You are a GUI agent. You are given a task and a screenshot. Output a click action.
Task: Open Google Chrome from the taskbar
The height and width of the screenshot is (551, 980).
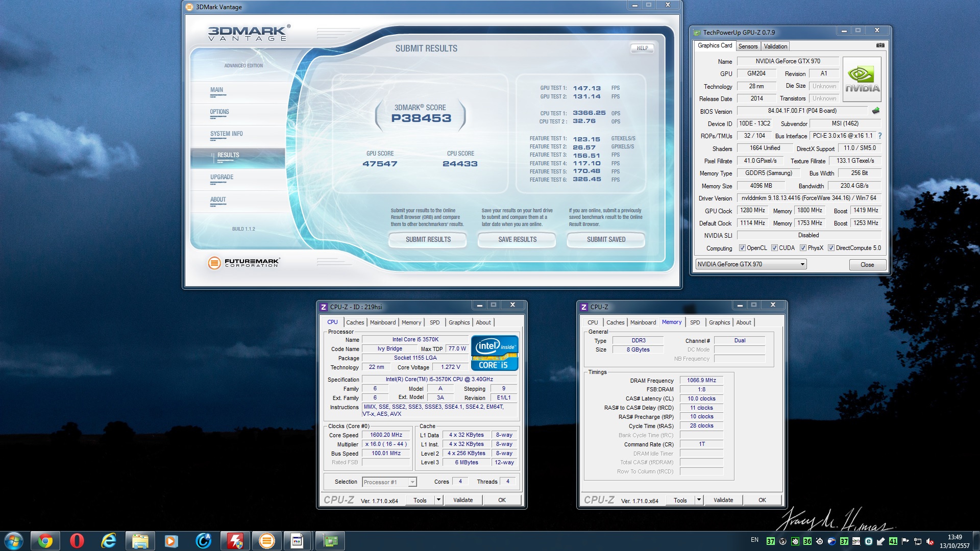tap(45, 540)
